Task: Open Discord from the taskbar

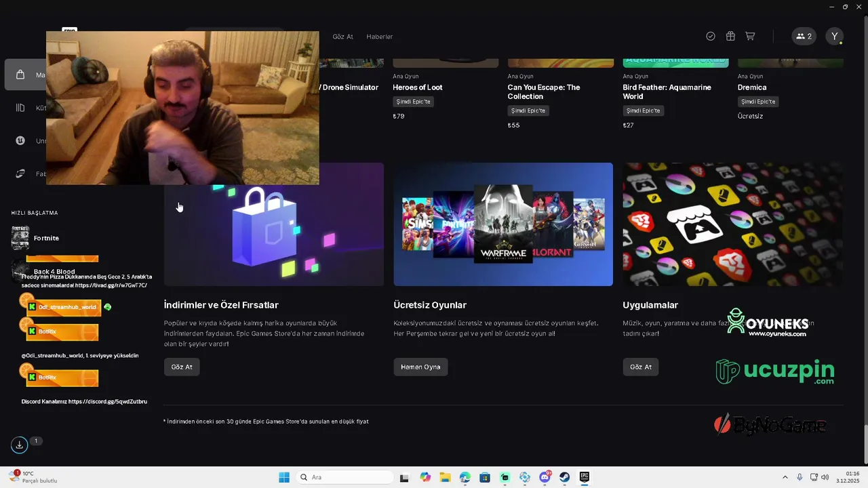Action: [x=545, y=477]
